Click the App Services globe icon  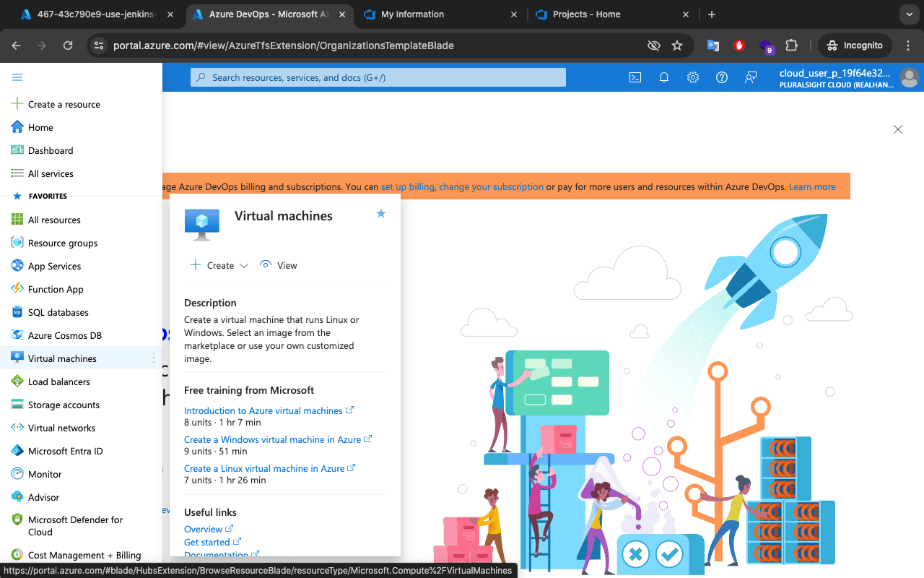[17, 266]
